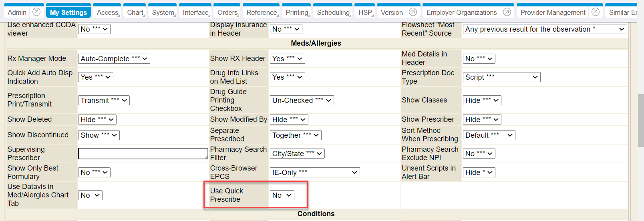Expand the Rx Manager Mode dropdown
The image size is (644, 221).
[114, 59]
